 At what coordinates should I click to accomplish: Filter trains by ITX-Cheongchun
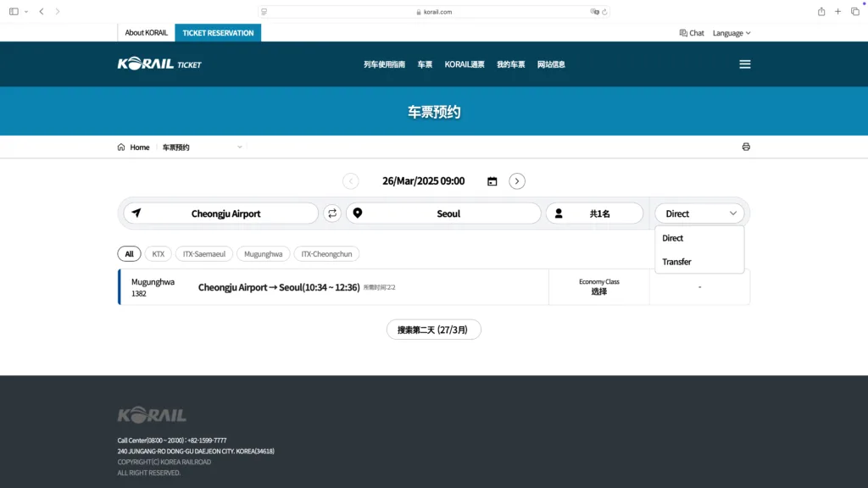(x=326, y=254)
